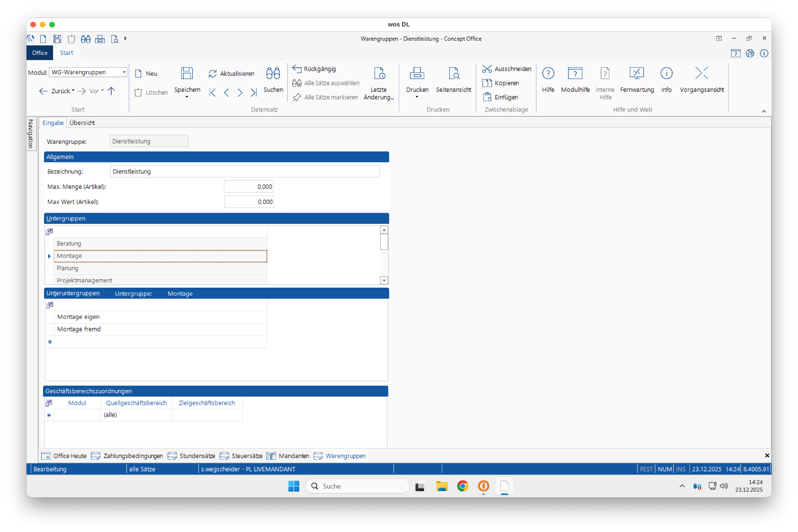The image size is (798, 532).
Task: Expand the Zurück history dropdown arrow
Action: click(x=73, y=91)
